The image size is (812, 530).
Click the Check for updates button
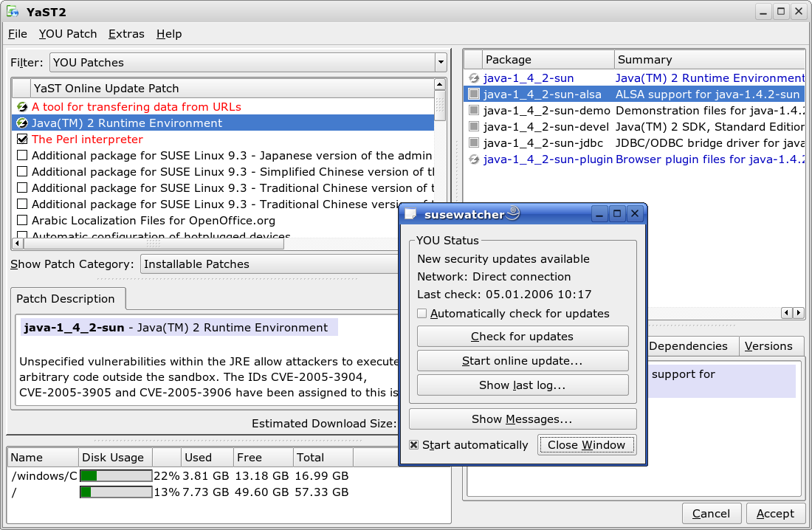(x=523, y=337)
